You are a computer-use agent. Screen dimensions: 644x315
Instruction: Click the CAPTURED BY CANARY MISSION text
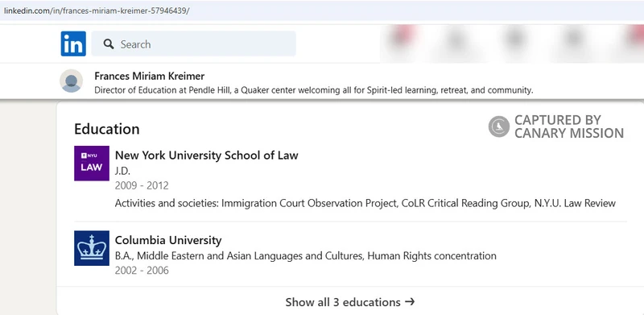point(569,126)
